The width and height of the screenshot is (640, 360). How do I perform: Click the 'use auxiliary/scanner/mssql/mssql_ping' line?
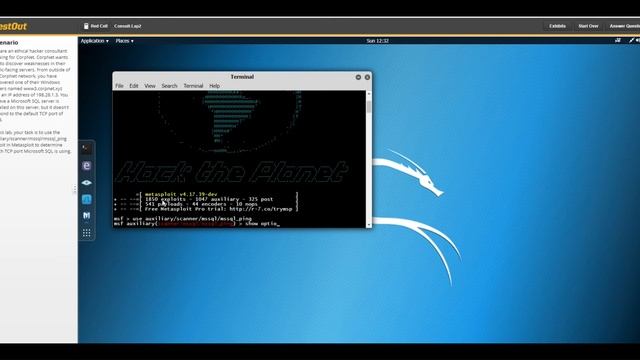coord(183,219)
